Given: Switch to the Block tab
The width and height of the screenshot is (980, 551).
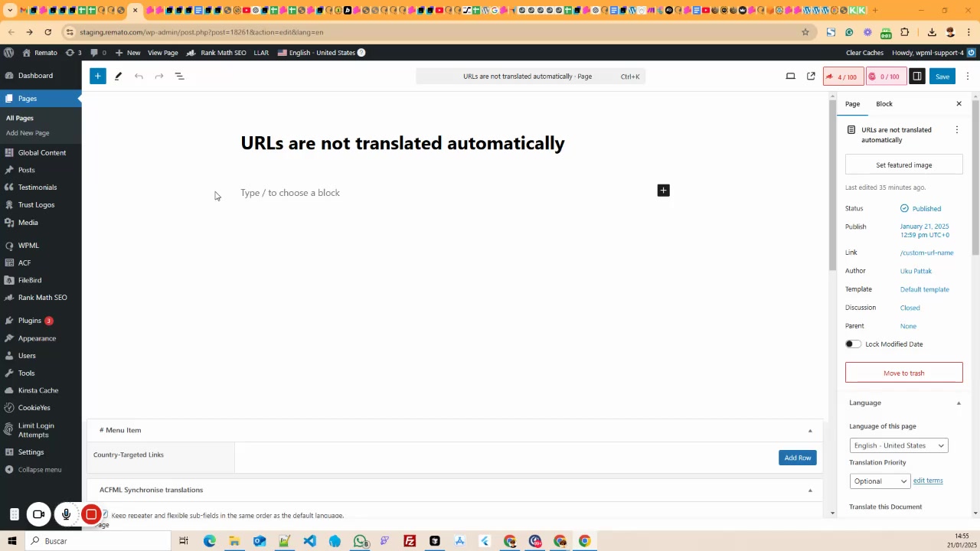Looking at the screenshot, I should pos(884,103).
